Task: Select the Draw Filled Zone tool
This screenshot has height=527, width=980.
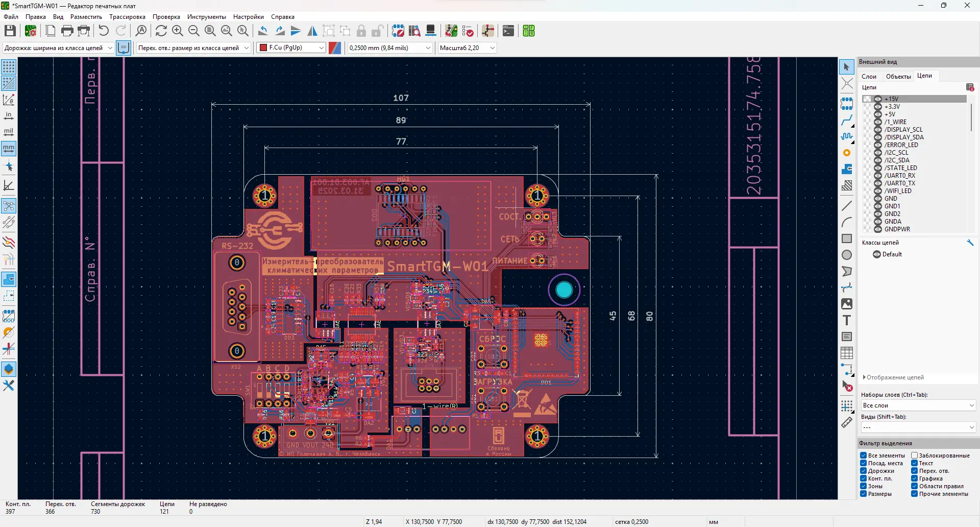Action: coord(847,169)
